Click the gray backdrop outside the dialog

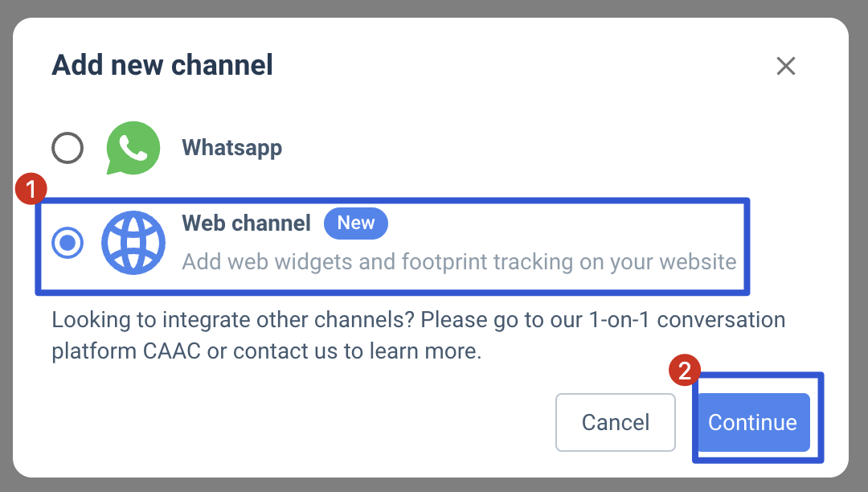click(x=434, y=8)
